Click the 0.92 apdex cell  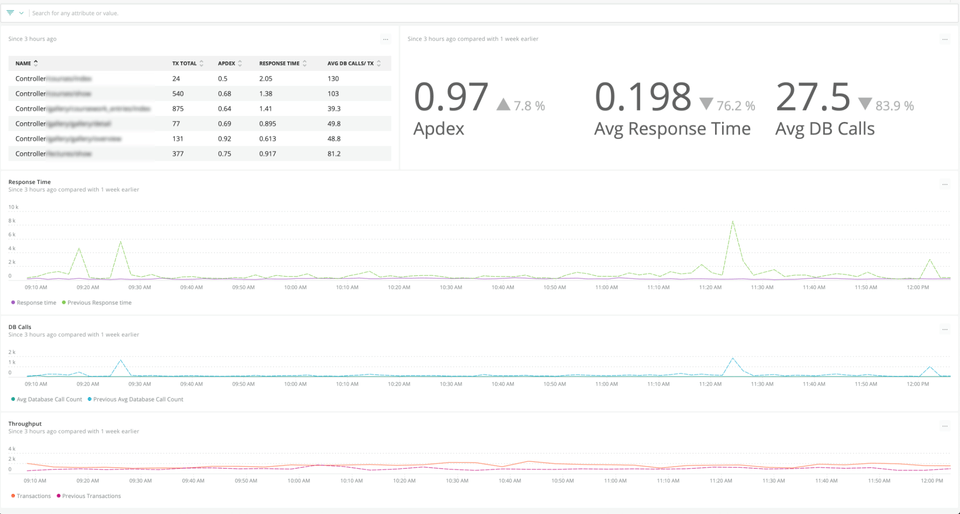point(223,138)
